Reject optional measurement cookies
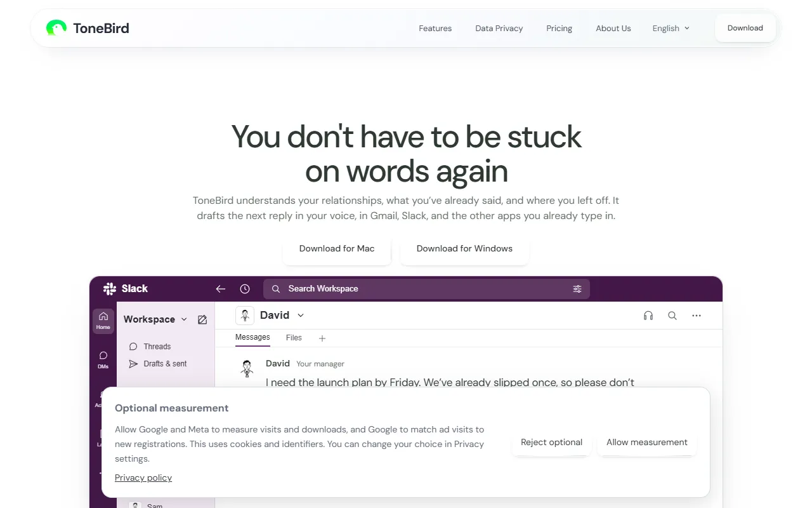 [552, 443]
